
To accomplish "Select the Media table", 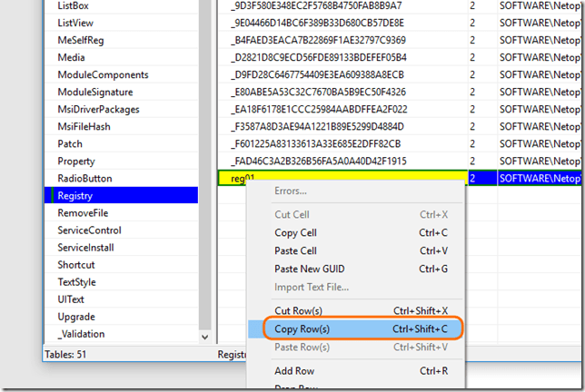I will [72, 57].
